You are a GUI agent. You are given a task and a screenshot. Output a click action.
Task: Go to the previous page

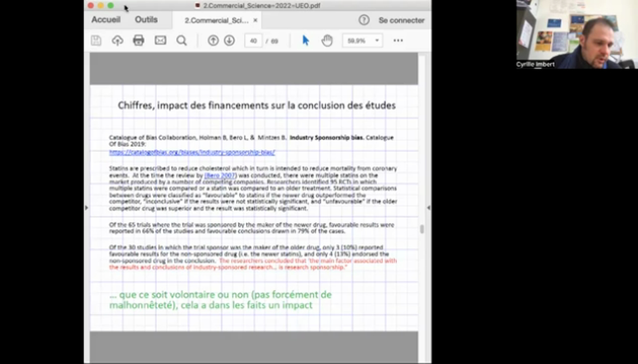[213, 40]
